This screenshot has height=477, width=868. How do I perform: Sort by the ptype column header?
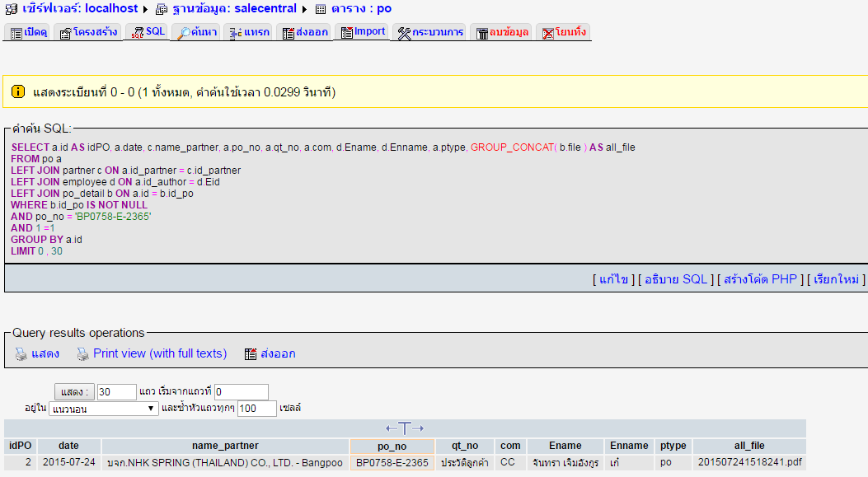[673, 446]
